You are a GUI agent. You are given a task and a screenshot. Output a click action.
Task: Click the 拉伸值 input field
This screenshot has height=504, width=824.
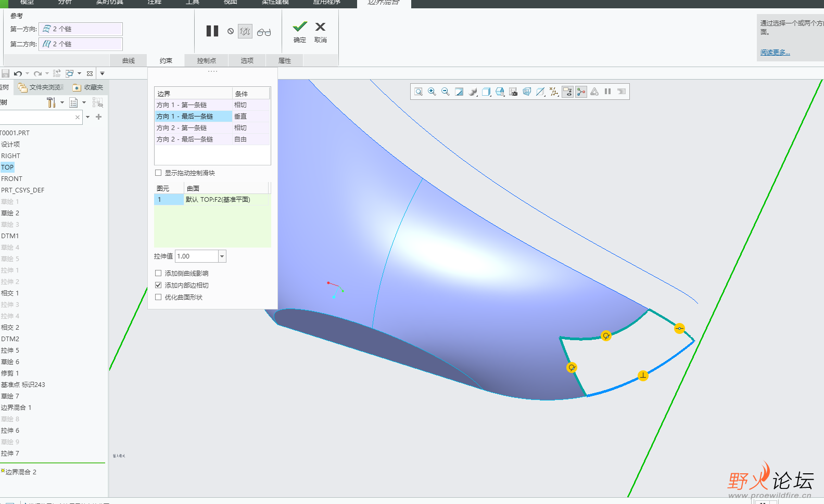point(197,256)
